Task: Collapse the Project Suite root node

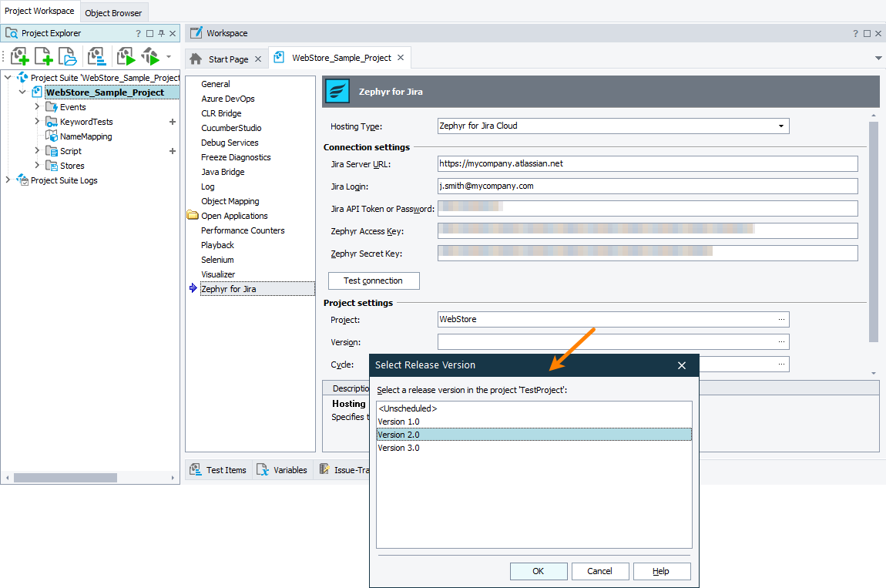Action: 8,78
